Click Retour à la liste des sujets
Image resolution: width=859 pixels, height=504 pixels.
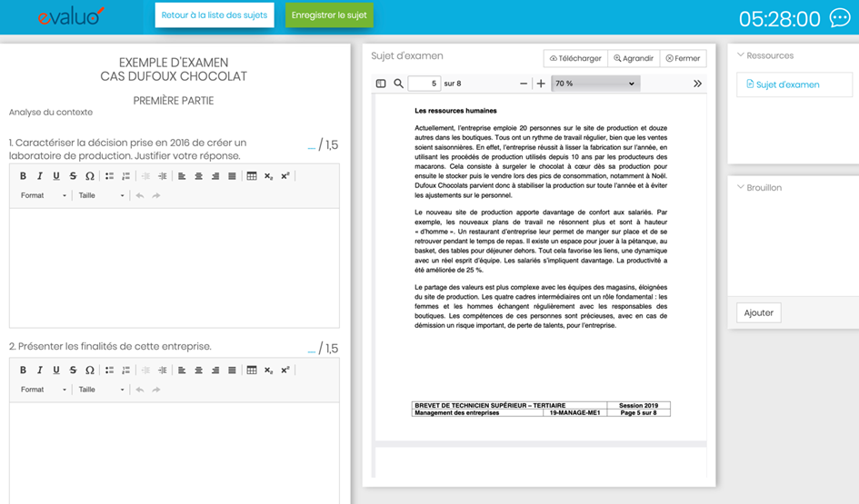coord(215,15)
